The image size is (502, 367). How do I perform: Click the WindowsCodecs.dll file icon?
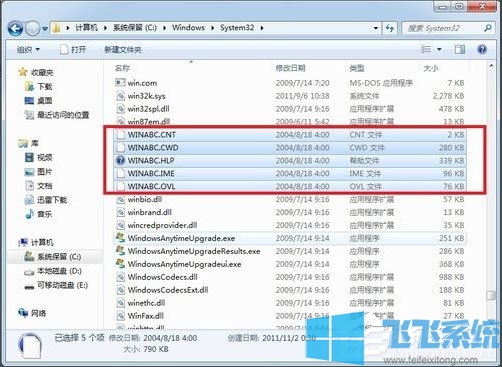[120, 277]
